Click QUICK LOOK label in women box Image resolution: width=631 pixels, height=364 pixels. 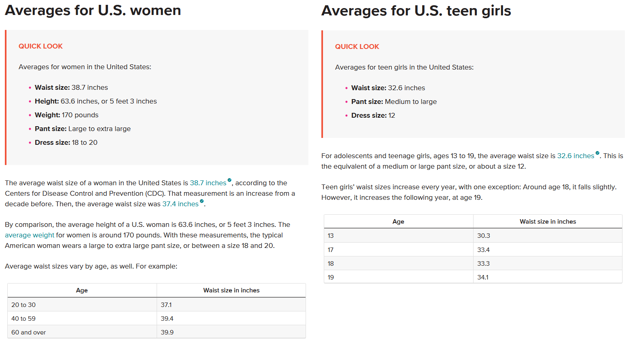click(40, 46)
